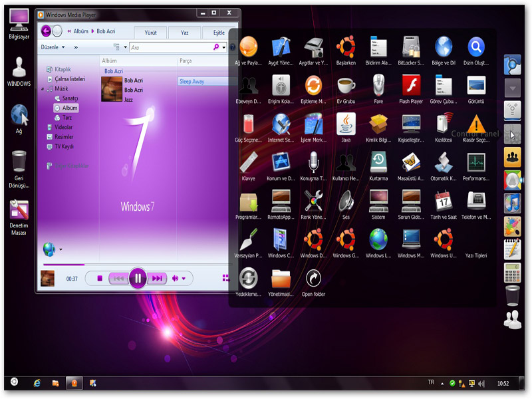Open the volume dropdown arrow beside the speaker
This screenshot has width=532, height=399.
(184, 279)
